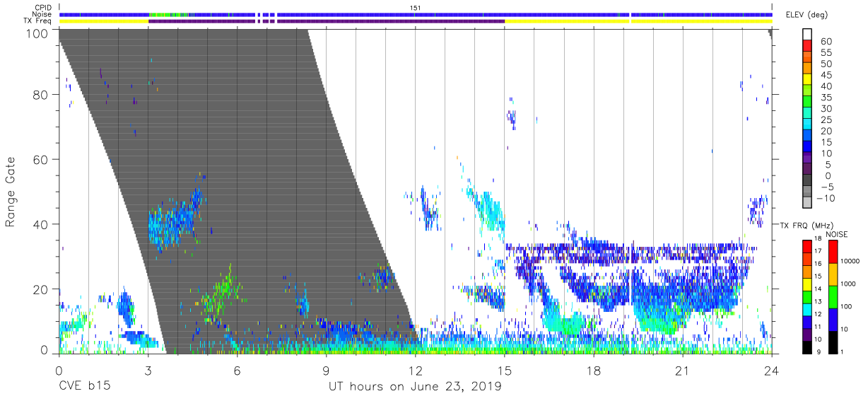Click the ELEV (deg) legend title
The width and height of the screenshot is (868, 401).
coord(807,15)
